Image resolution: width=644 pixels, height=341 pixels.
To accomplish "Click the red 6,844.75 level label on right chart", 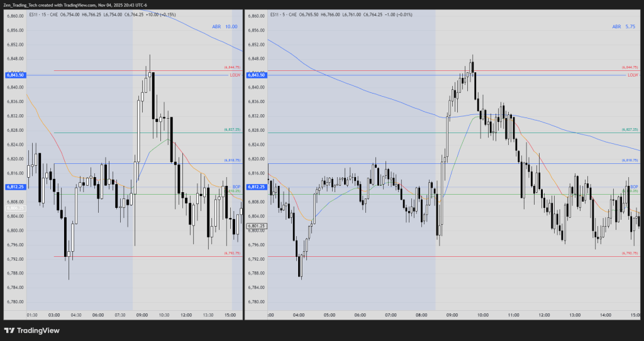I will [x=630, y=67].
